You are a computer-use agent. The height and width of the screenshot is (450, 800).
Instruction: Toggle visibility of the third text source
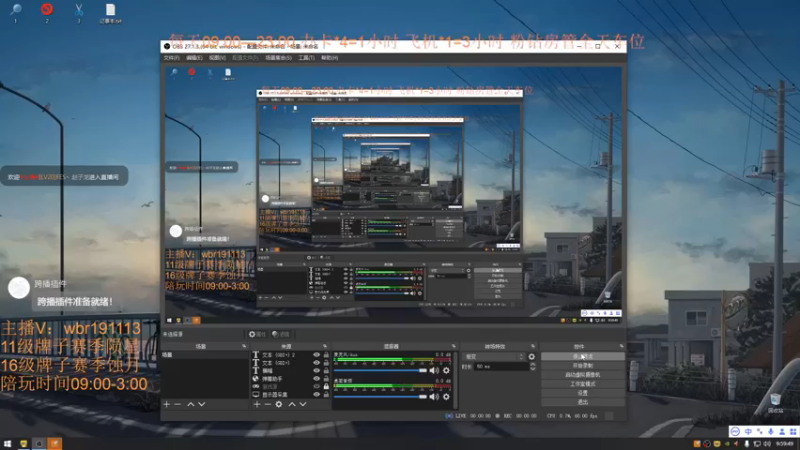point(316,371)
